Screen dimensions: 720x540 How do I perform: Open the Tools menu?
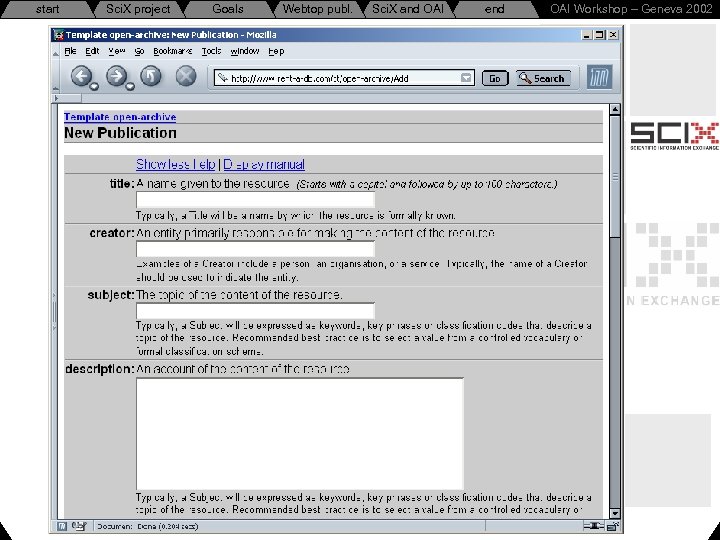tap(211, 51)
